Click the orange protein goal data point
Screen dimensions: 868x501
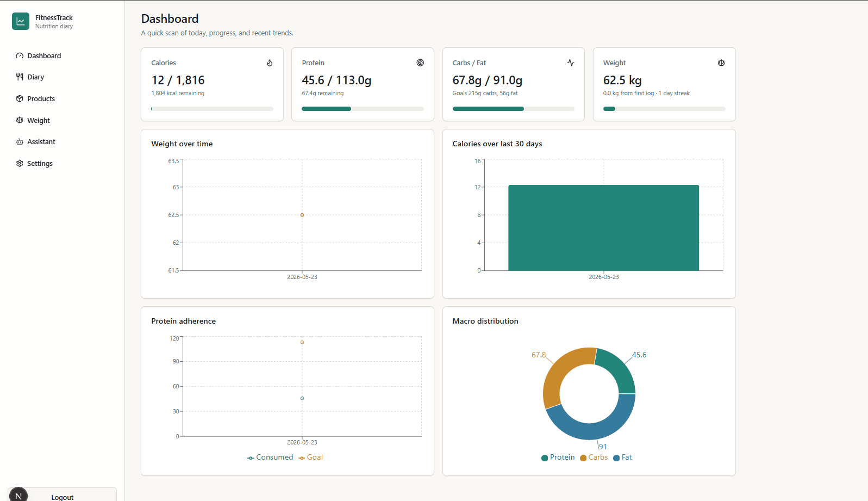pyautogui.click(x=302, y=342)
